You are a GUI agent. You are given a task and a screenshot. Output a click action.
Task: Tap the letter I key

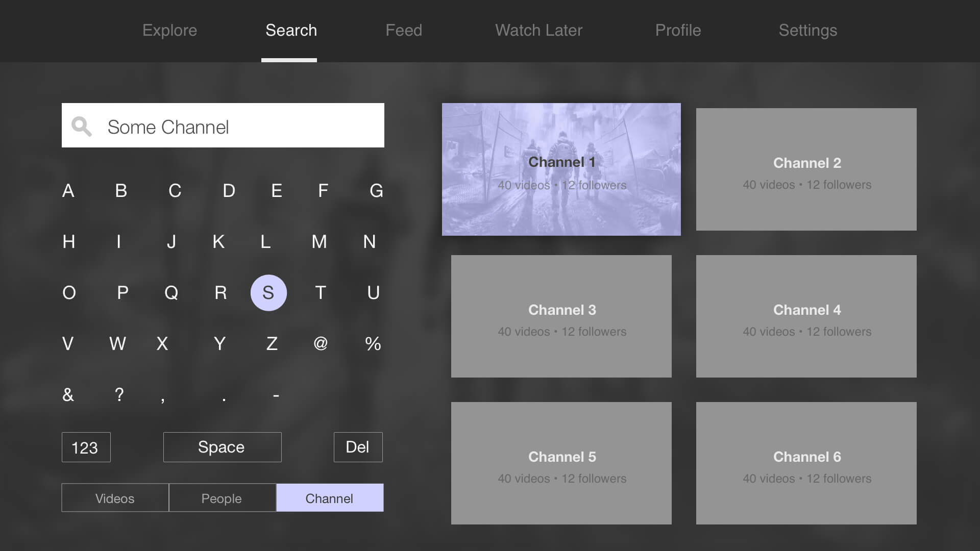click(119, 242)
